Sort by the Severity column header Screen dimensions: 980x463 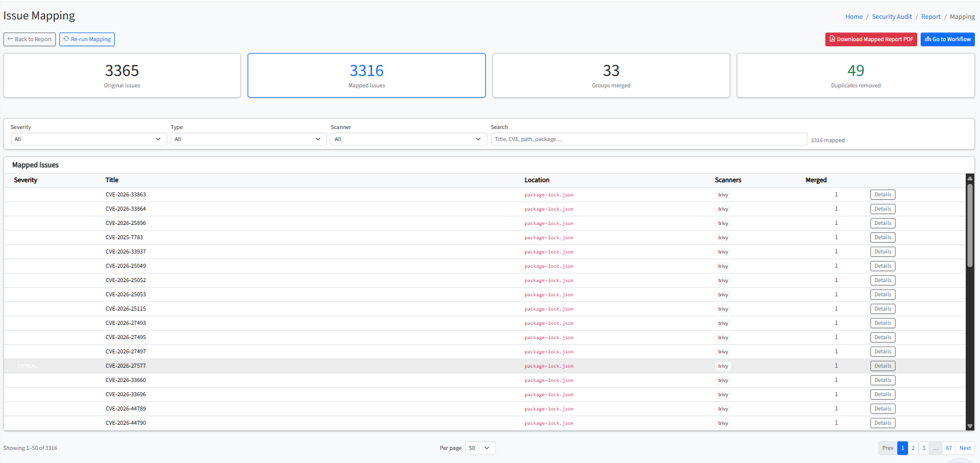(x=26, y=180)
